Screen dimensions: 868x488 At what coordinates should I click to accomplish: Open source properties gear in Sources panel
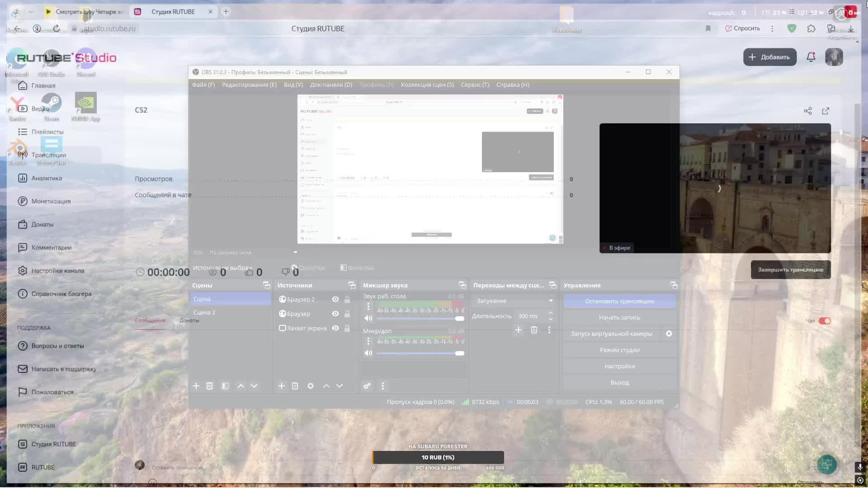[x=311, y=386]
